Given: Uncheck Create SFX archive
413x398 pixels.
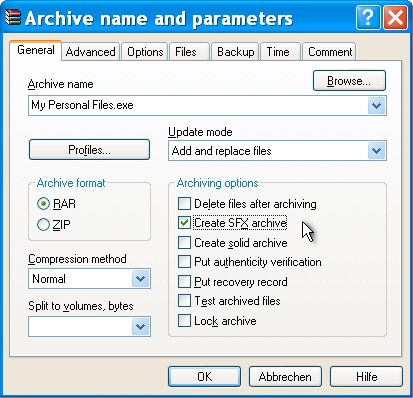Looking at the screenshot, I should pos(184,223).
